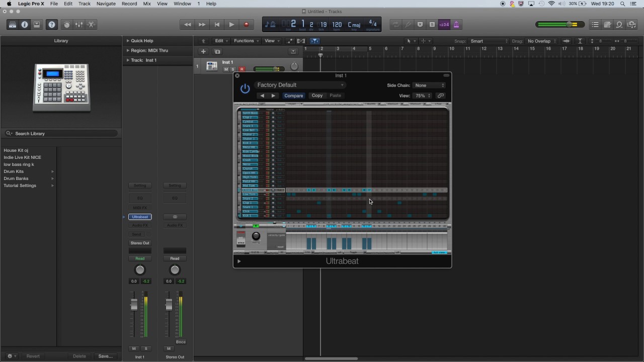Open the List Editors button
Viewport: 644px width, 362px height.
pyautogui.click(x=595, y=25)
